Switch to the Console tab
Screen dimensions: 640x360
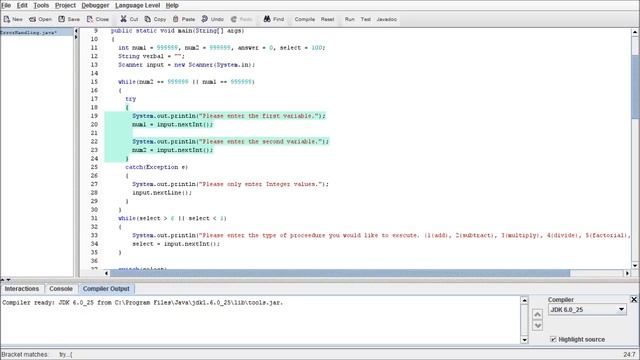point(61,289)
